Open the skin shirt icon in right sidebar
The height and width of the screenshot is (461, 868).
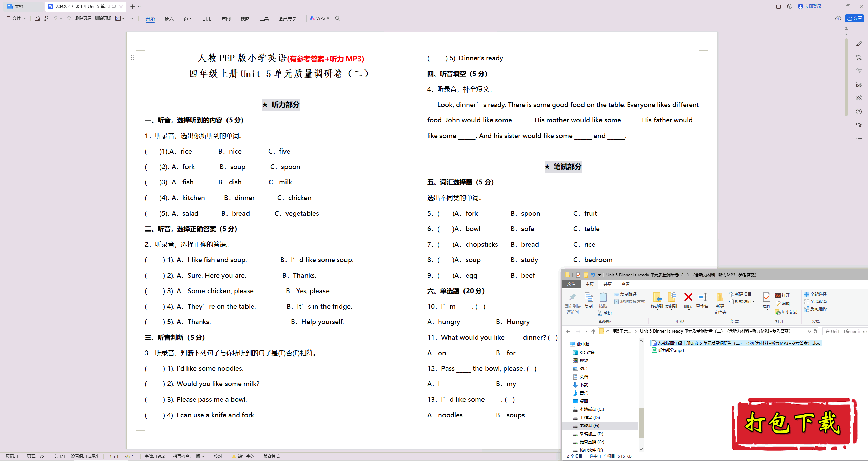859,125
